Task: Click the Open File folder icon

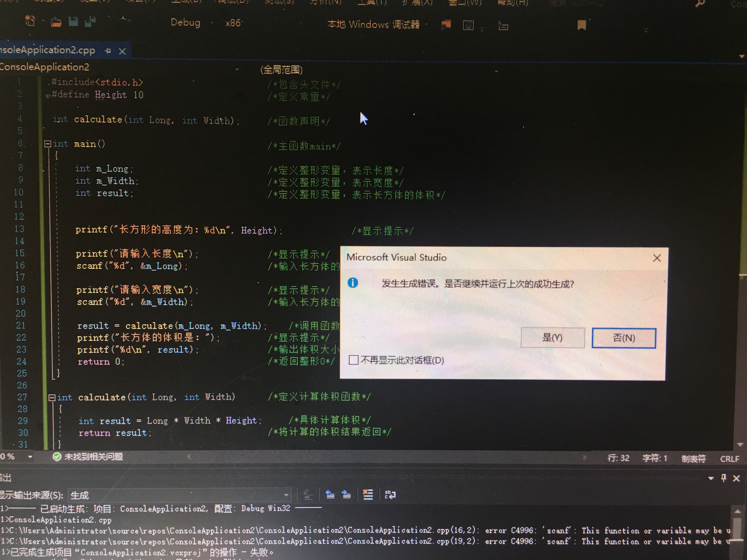Action: 56,22
